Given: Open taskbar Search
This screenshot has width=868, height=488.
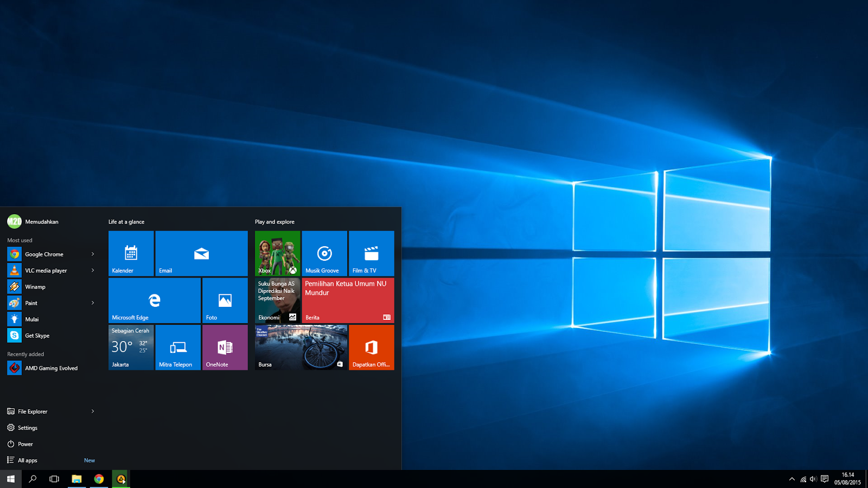Looking at the screenshot, I should 33,479.
